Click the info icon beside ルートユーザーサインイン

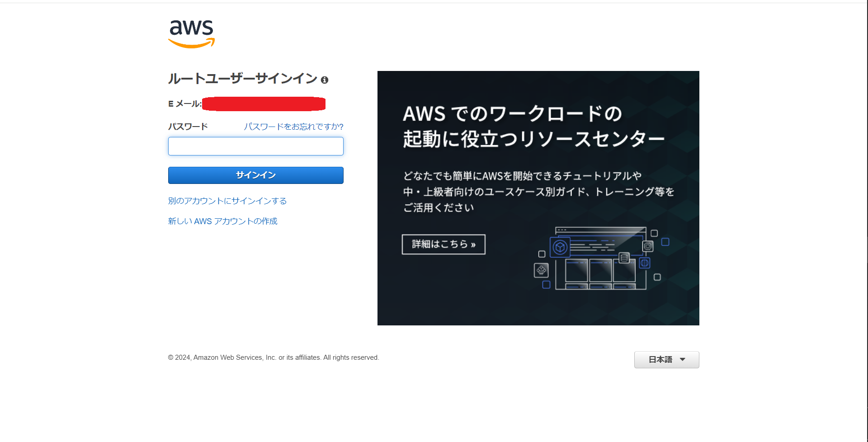[325, 80]
